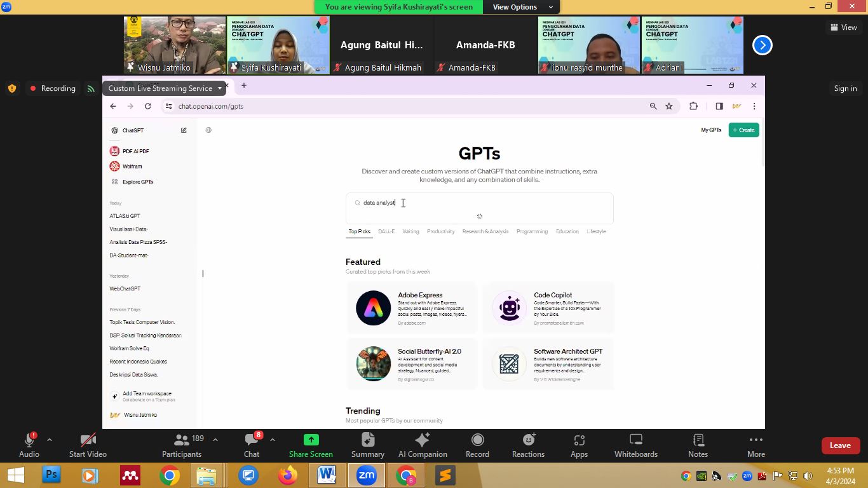The height and width of the screenshot is (488, 868).
Task: Click the Start Video camera icon
Action: pos(88,440)
